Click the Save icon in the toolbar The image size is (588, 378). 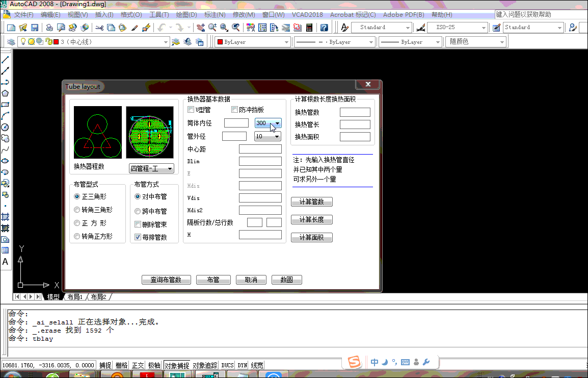[x=35, y=28]
